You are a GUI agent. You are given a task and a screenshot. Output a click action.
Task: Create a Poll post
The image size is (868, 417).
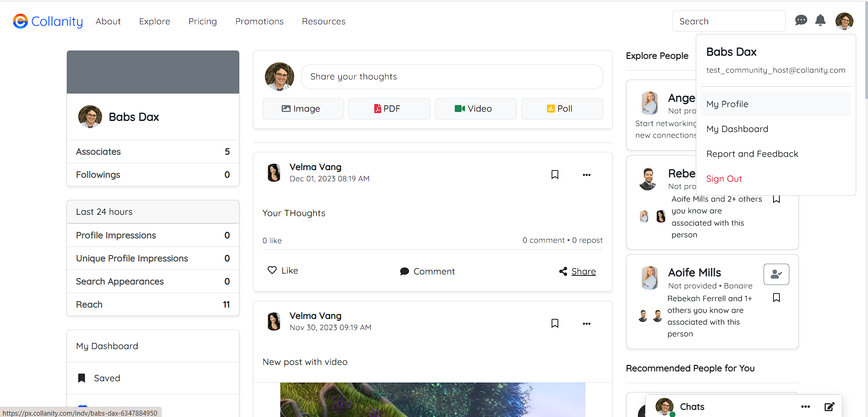coord(562,109)
